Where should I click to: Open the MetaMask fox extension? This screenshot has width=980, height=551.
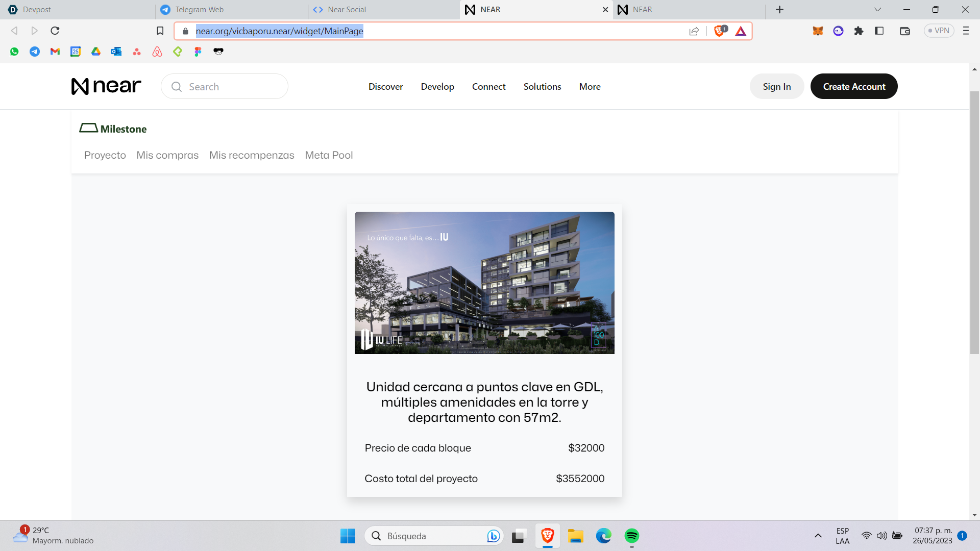click(x=818, y=31)
